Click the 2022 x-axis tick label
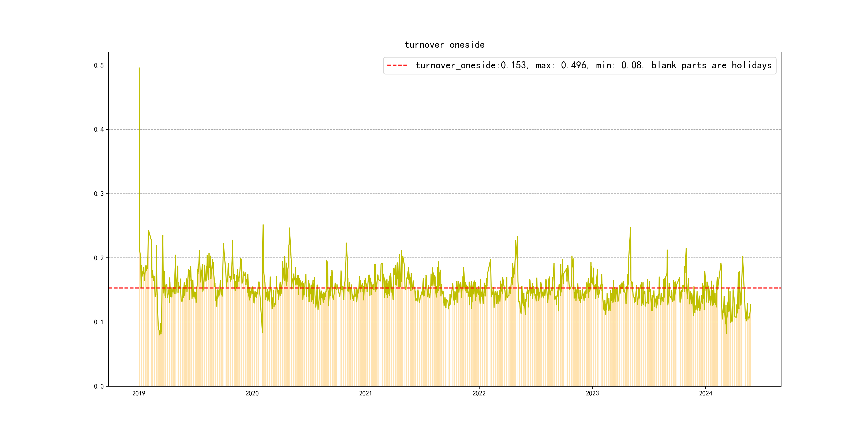The width and height of the screenshot is (868, 434). pyautogui.click(x=479, y=393)
